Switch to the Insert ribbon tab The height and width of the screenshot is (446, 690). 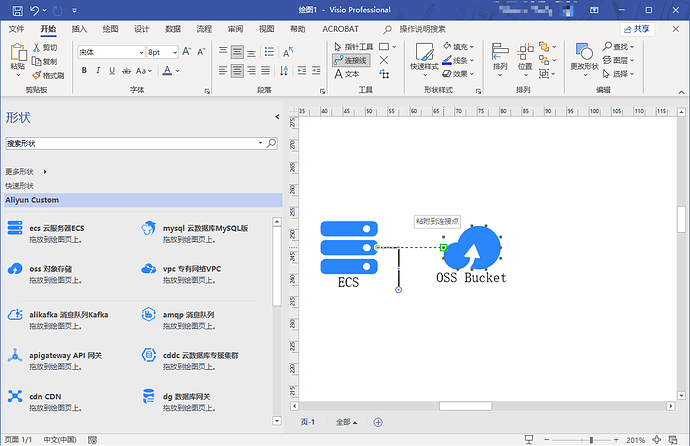[79, 29]
